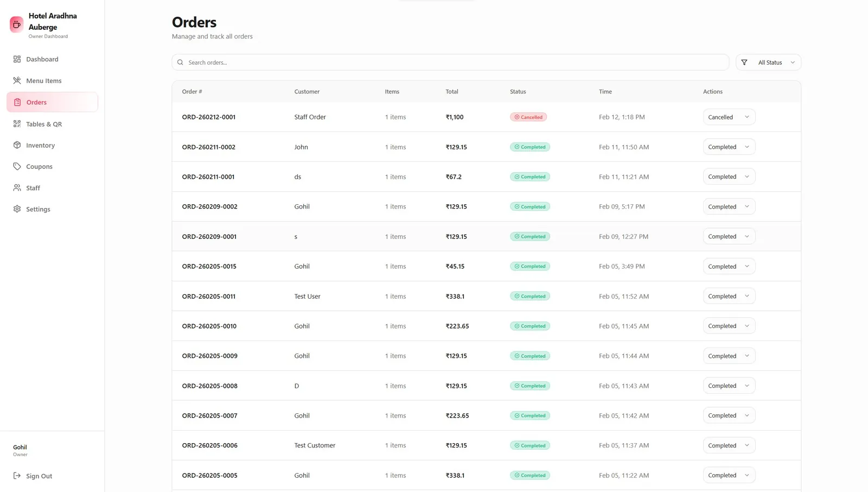Click the Cancelled status badge icon
This screenshot has width=868, height=492.
point(517,117)
